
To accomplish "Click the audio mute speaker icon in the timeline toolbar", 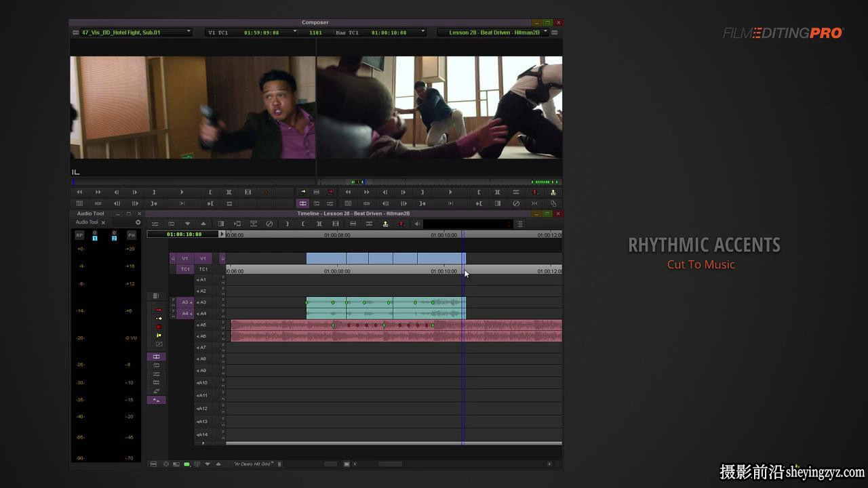I will point(417,224).
